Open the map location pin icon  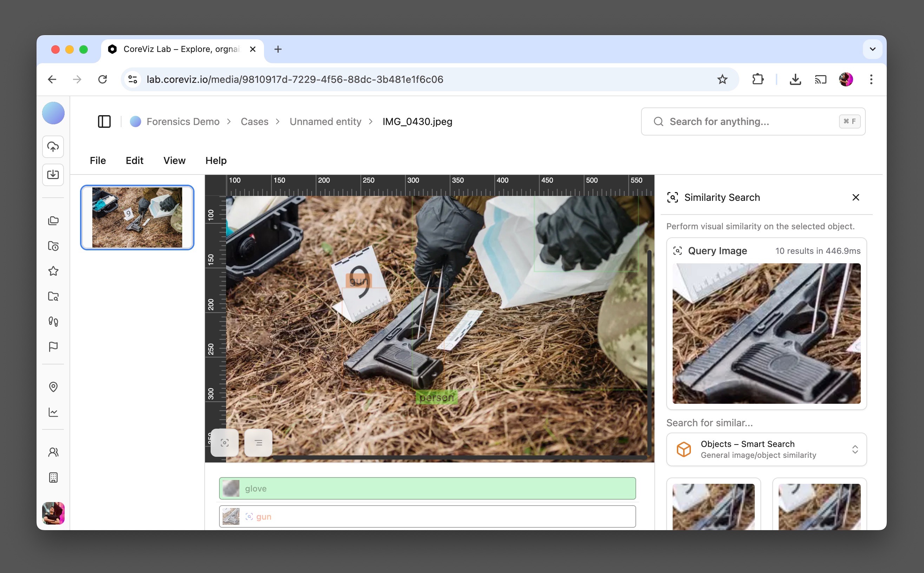click(53, 387)
